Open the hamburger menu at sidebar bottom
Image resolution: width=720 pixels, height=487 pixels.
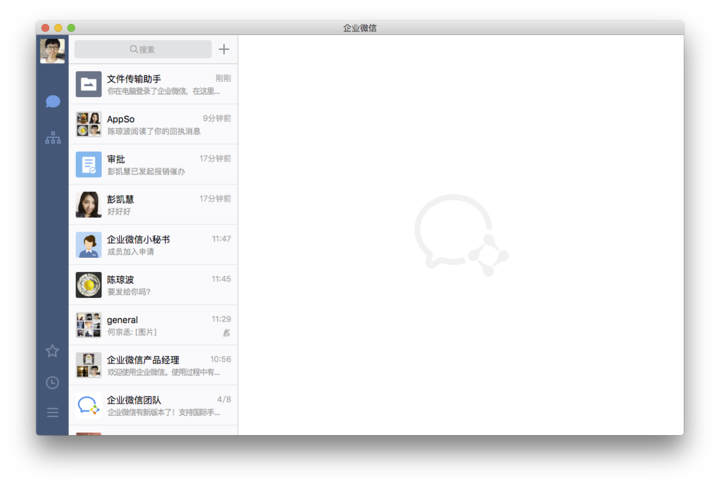point(53,412)
